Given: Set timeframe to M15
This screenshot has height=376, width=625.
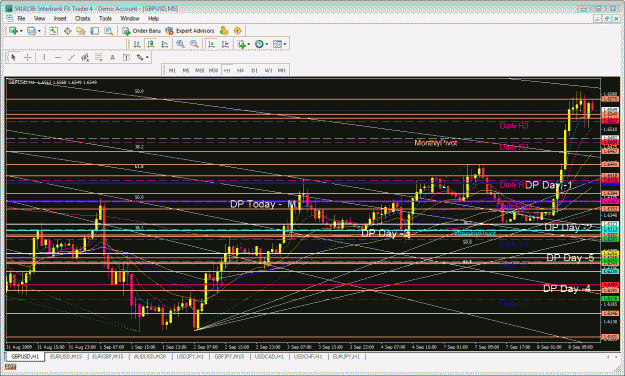Looking at the screenshot, I should click(x=199, y=70).
